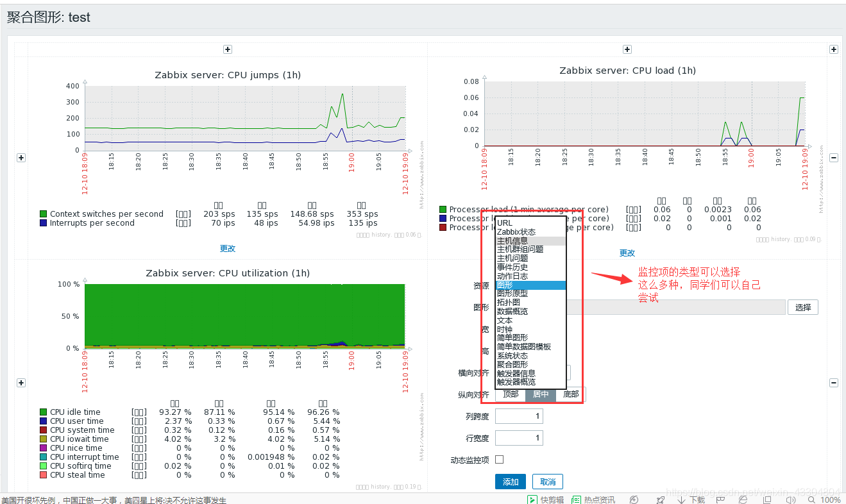
Task: Select 主机问题 in the resource list
Action: 530,258
